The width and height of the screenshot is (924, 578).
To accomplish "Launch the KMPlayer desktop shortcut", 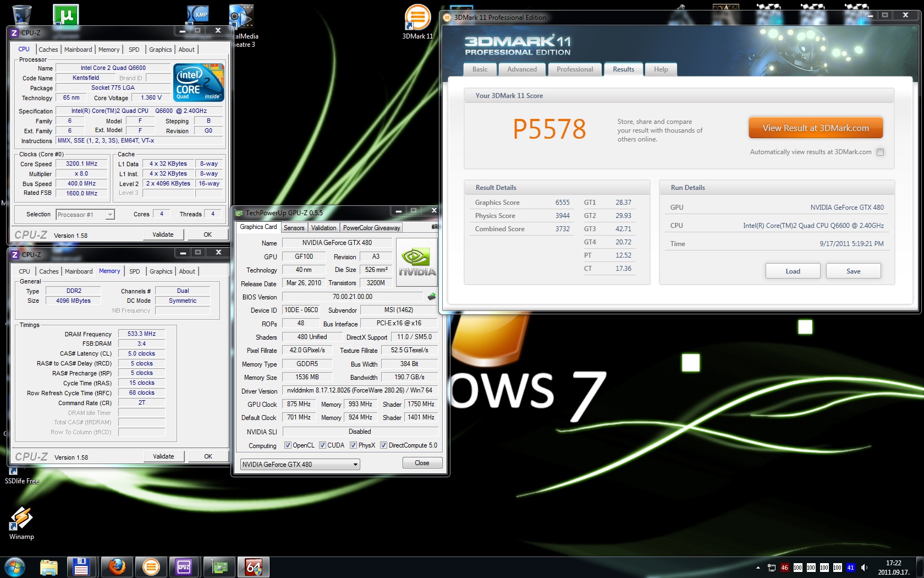I will pos(197,14).
